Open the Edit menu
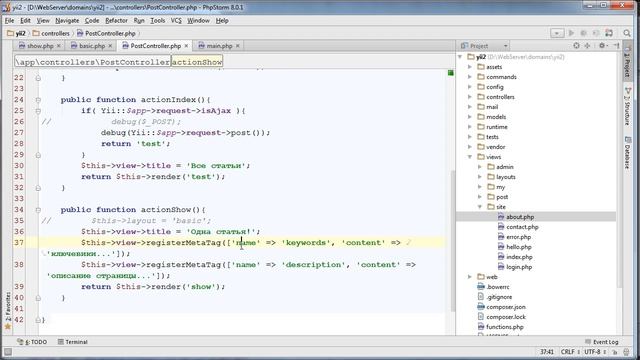Viewport: 640px width, 360px height. pyautogui.click(x=25, y=20)
